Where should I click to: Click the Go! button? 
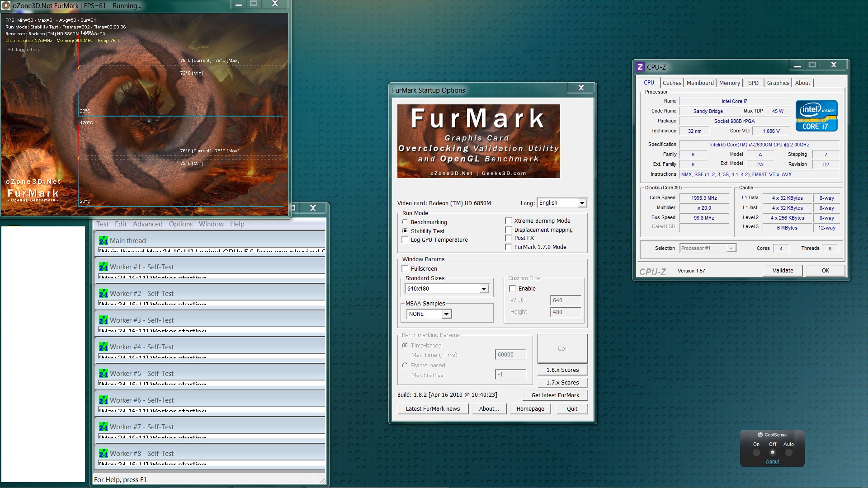pyautogui.click(x=562, y=349)
